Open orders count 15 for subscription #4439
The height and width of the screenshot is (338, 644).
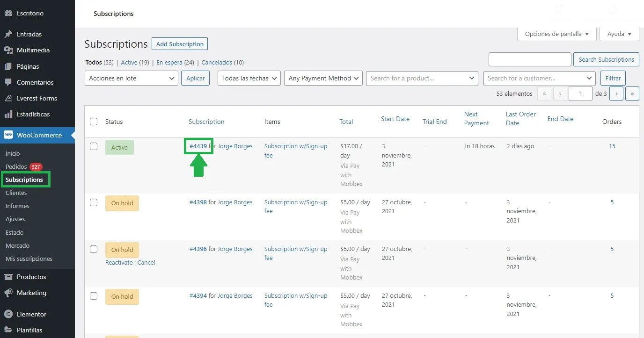(x=612, y=146)
